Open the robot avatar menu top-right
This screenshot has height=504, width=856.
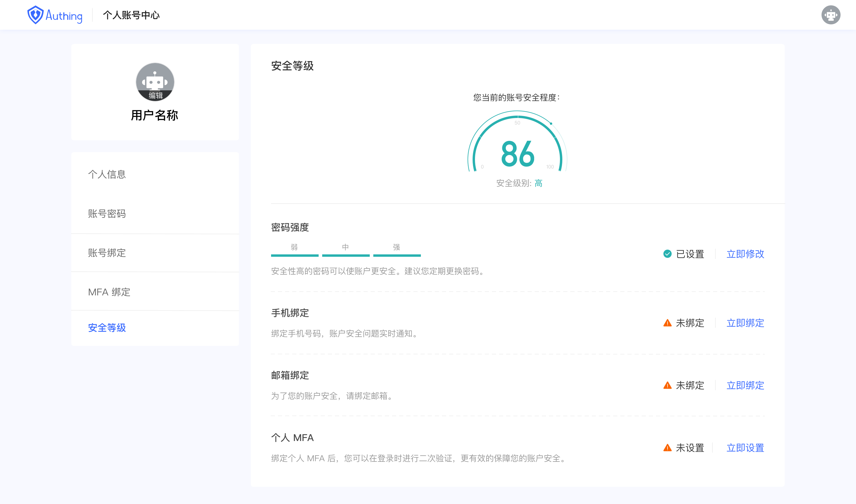coord(830,15)
